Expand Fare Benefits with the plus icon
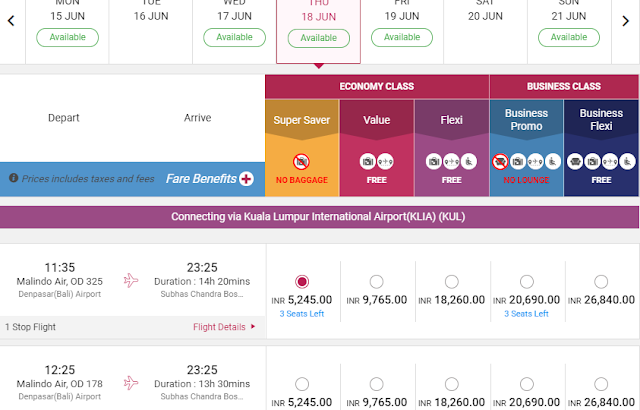640x410 pixels. tap(246, 179)
